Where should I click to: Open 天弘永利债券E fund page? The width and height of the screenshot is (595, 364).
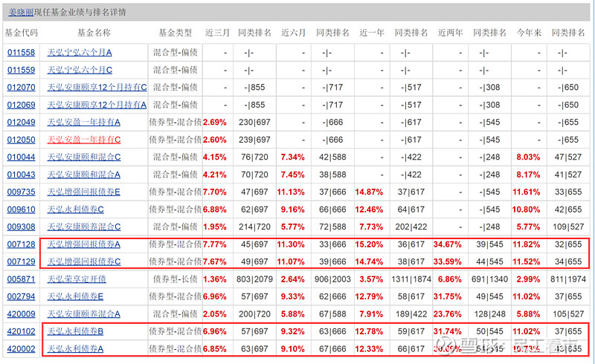(x=76, y=296)
